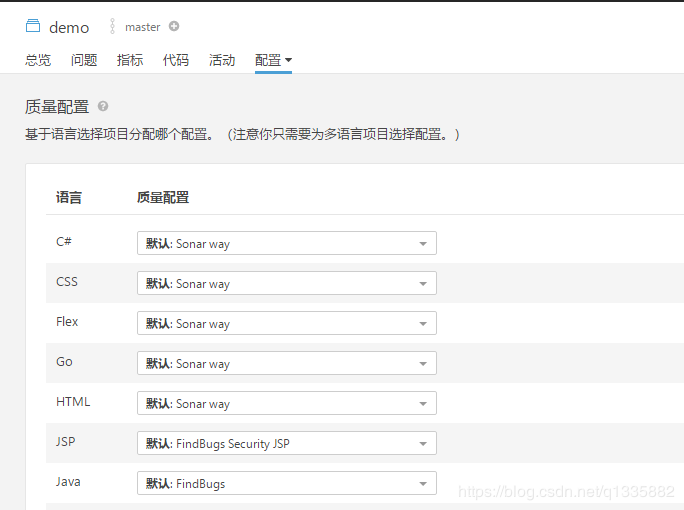Click the 质量配置 page heading
The width and height of the screenshot is (684, 510).
(57, 106)
